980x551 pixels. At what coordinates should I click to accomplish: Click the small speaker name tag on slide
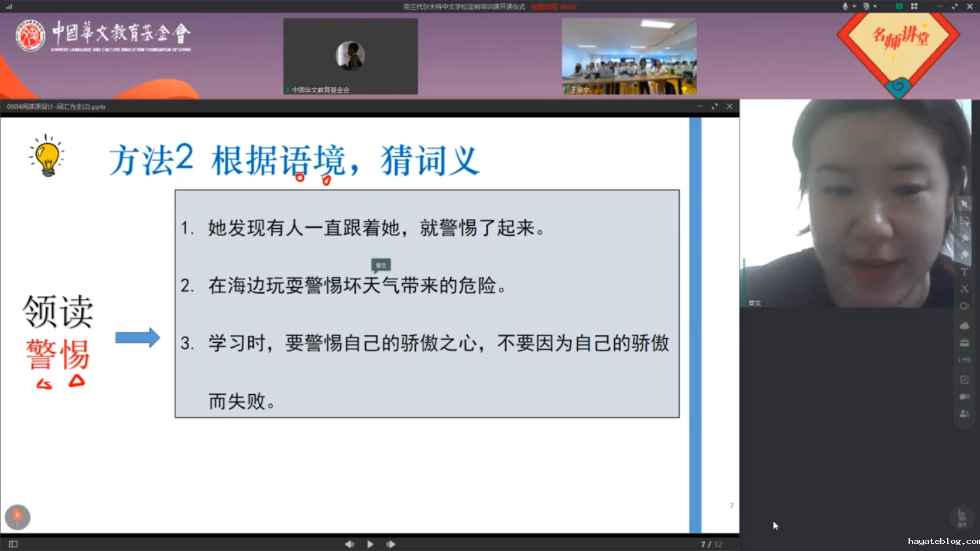381,266
